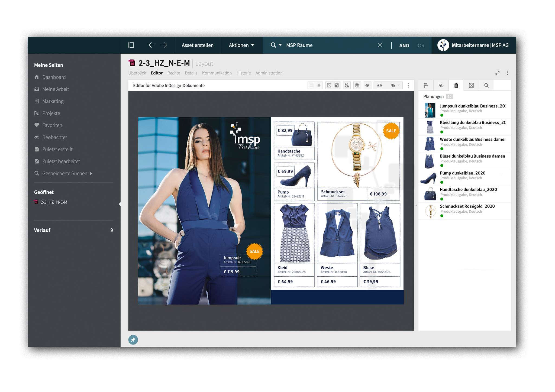This screenshot has height=392, width=555.
Task: Click the forward navigation arrow
Action: click(x=164, y=45)
